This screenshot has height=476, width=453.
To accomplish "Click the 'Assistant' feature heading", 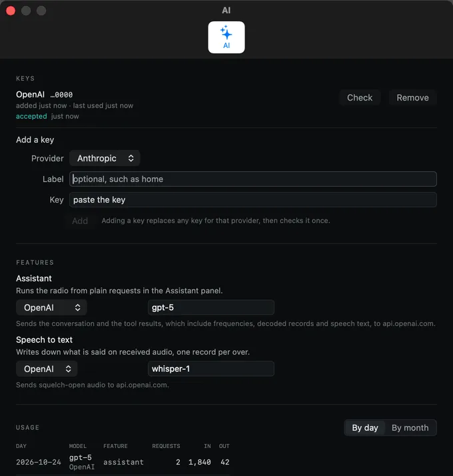I will point(34,279).
